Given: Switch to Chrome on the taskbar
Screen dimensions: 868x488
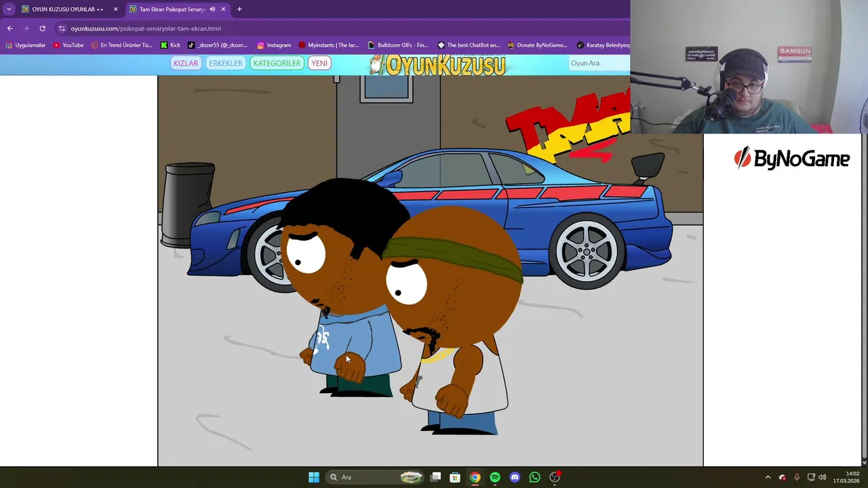Looking at the screenshot, I should pyautogui.click(x=475, y=477).
